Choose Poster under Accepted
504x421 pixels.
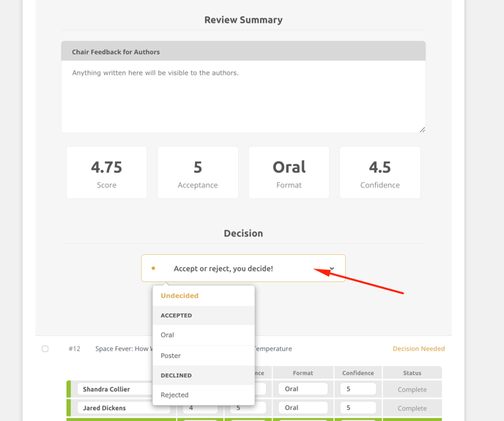click(171, 356)
